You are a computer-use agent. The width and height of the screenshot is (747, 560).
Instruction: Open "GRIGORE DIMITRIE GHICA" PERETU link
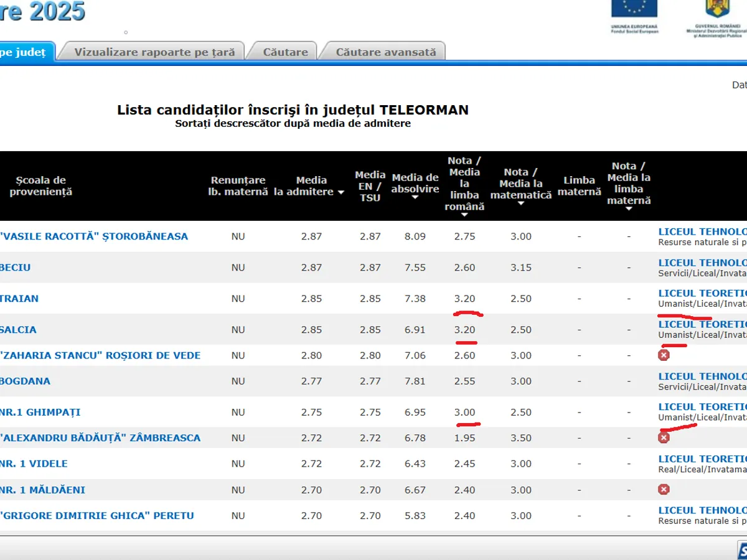(97, 515)
